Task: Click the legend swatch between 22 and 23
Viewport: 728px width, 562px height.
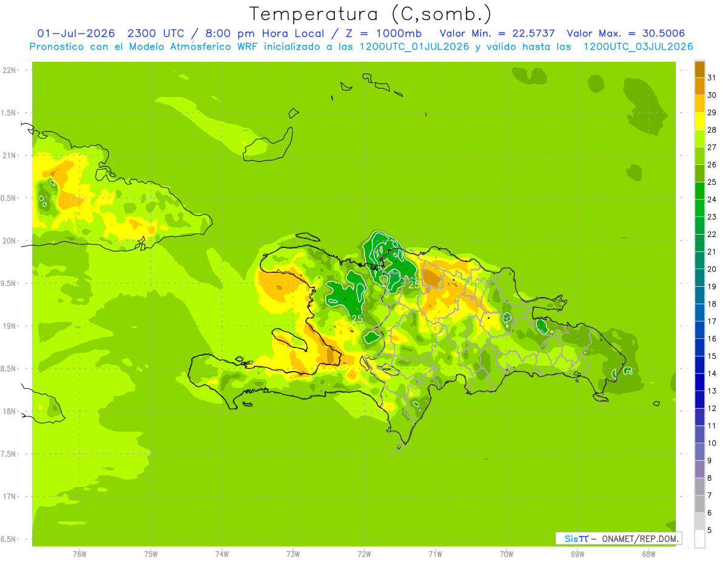Action: coord(699,226)
